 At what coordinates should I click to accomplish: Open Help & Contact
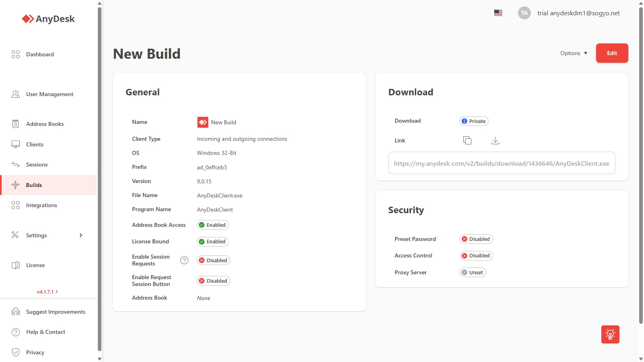click(x=45, y=332)
